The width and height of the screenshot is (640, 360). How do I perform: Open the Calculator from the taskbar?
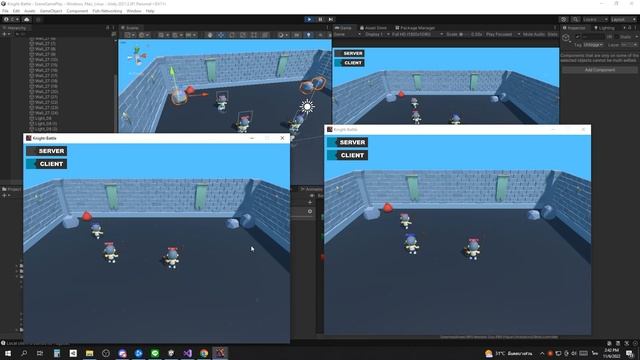tap(57, 353)
